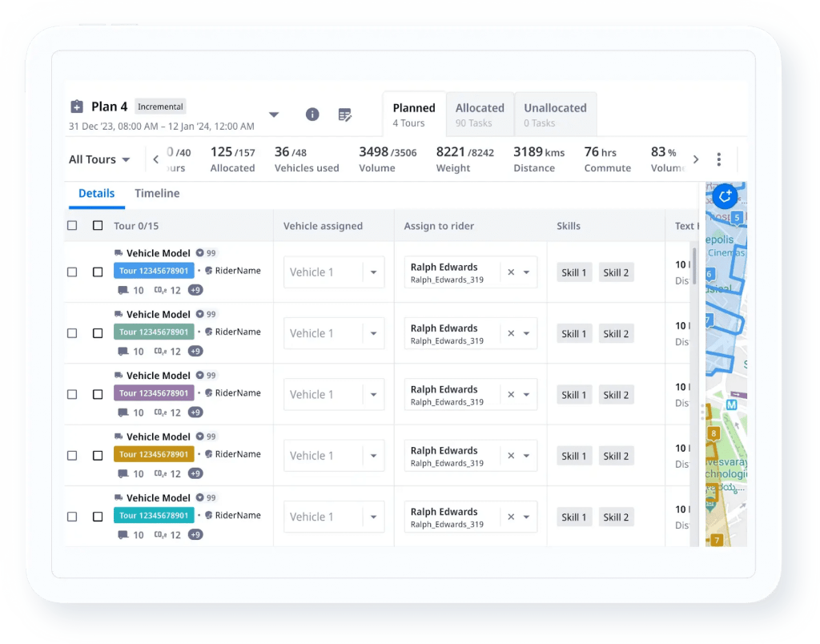Screen dimensions: 820x644
Task: Click the plan edit notes icon
Action: pos(344,115)
